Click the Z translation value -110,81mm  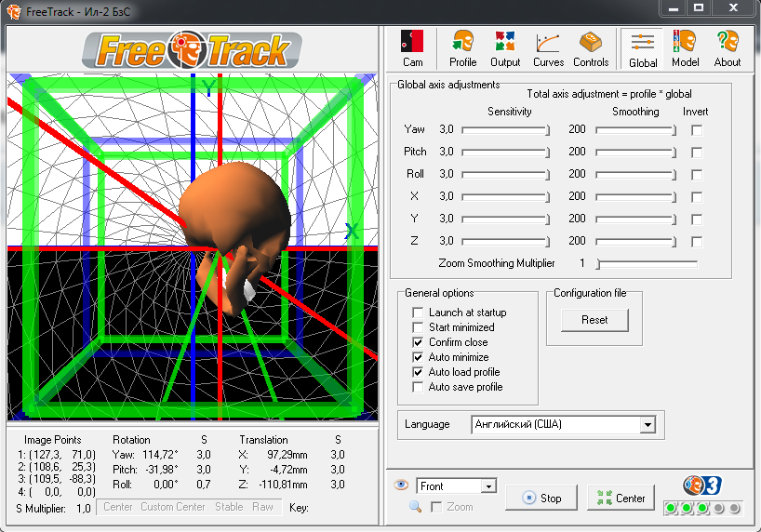click(283, 485)
